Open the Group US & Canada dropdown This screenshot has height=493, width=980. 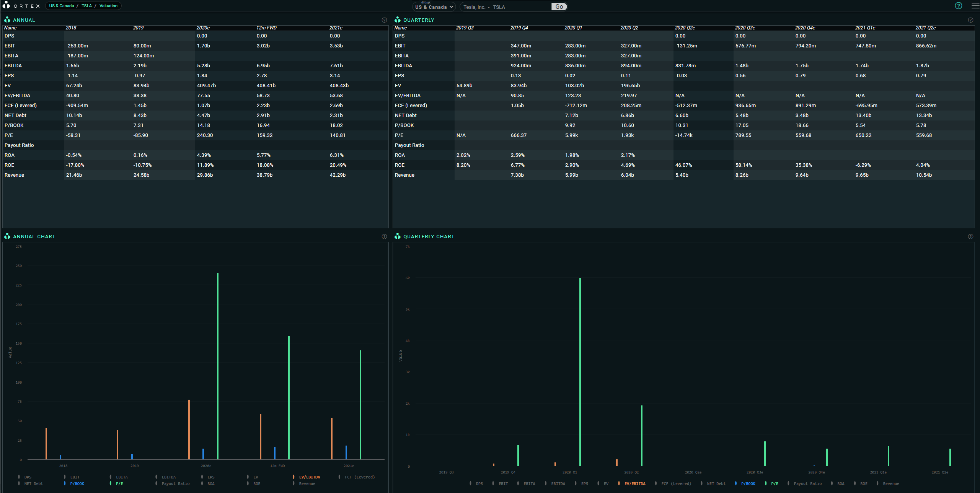(x=434, y=7)
